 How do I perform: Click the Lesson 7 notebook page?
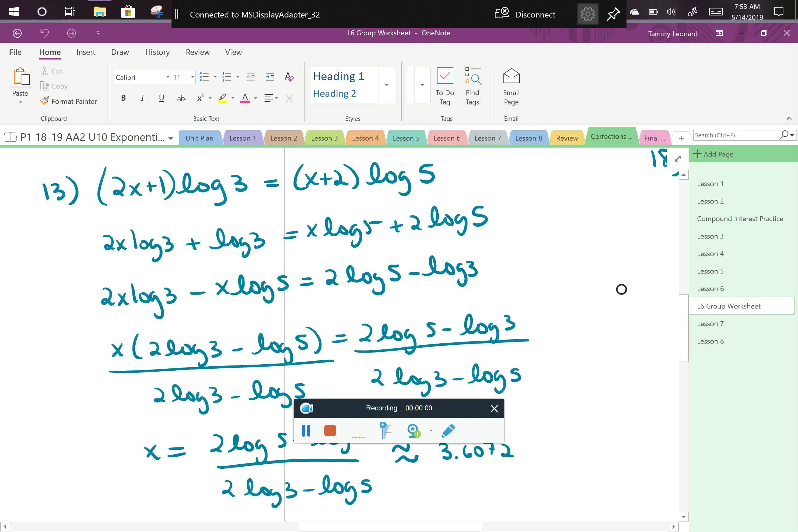(x=710, y=323)
